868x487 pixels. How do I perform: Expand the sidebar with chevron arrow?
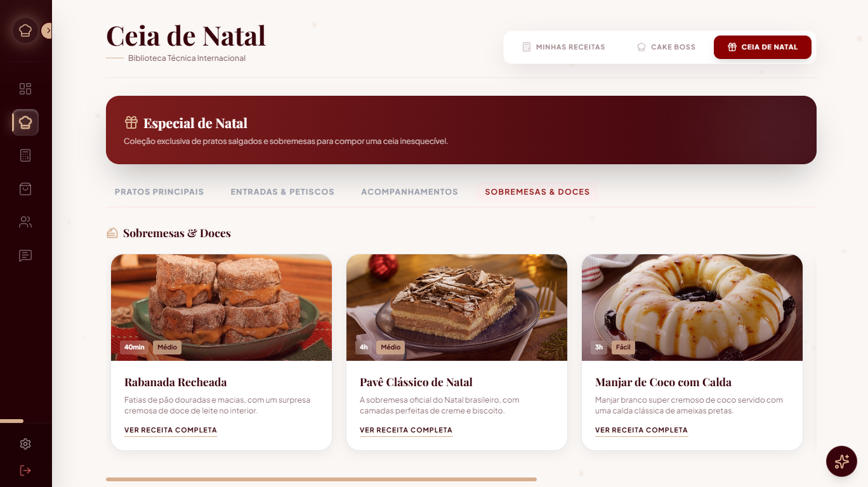point(48,30)
